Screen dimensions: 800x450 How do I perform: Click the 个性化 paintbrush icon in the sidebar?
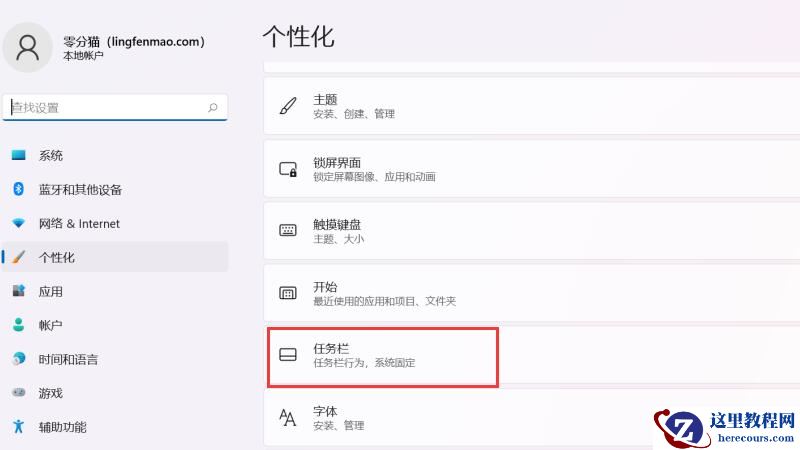19,257
